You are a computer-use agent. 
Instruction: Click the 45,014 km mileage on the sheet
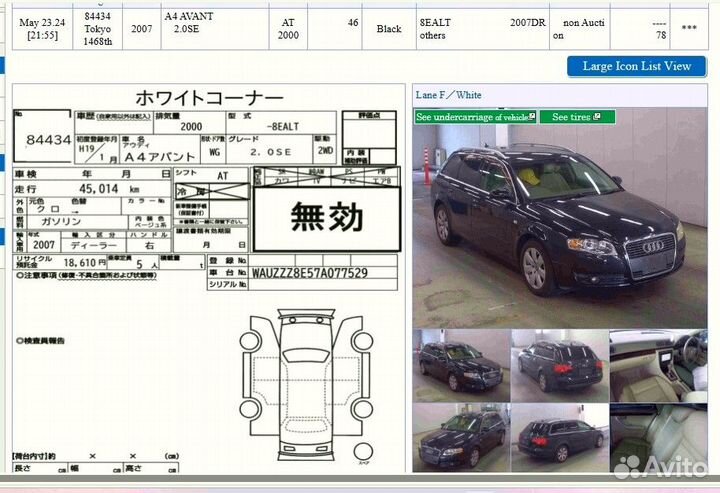pyautogui.click(x=109, y=189)
